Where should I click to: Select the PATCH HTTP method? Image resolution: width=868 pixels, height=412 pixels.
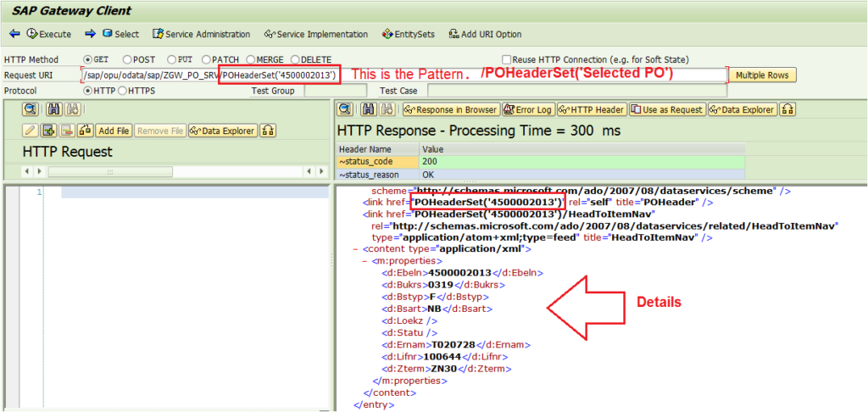(x=206, y=59)
